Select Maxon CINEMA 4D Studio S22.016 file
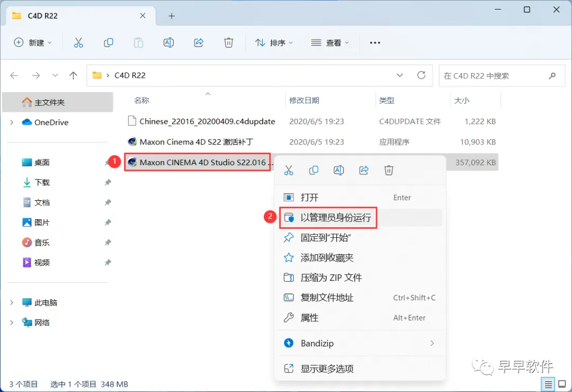572x392 pixels. click(198, 163)
